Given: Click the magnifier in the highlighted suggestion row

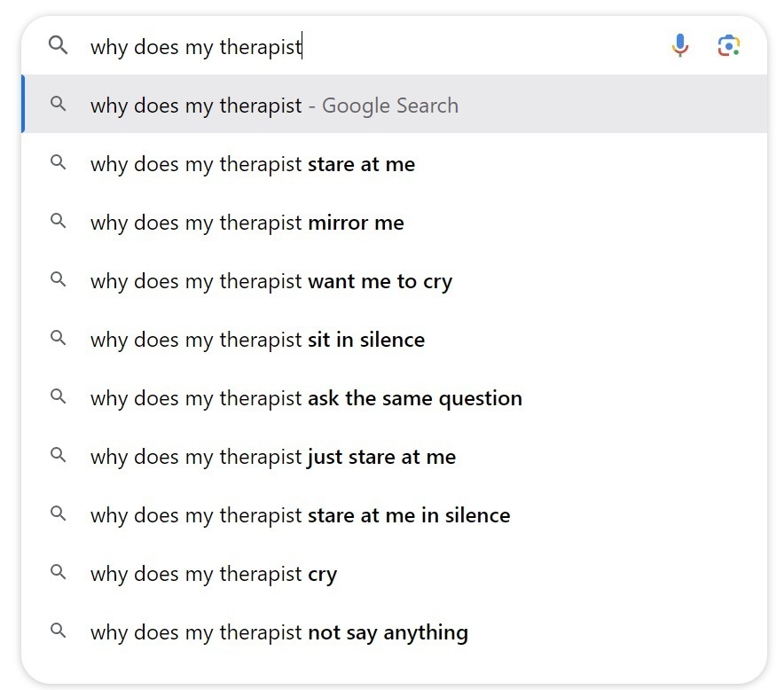Looking at the screenshot, I should click(x=58, y=104).
